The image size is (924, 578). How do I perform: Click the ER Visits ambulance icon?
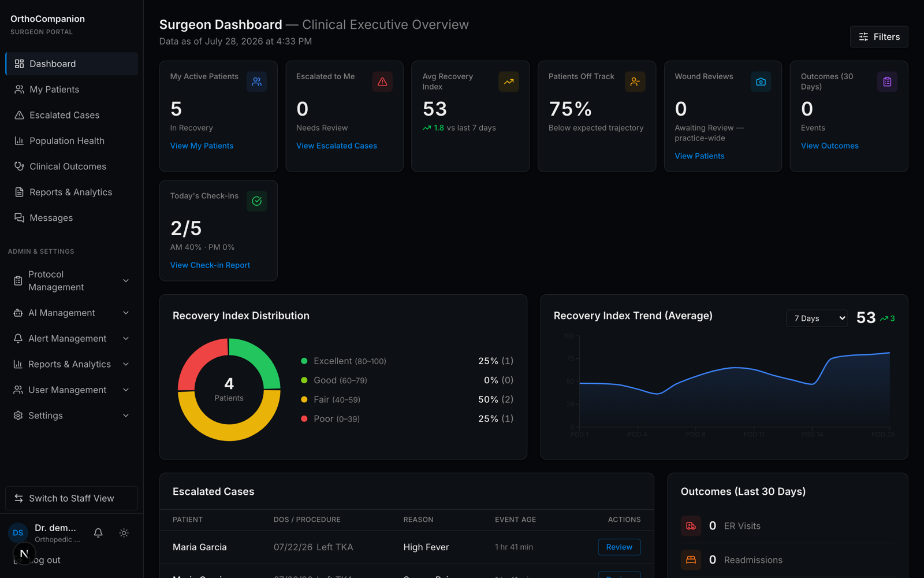click(x=691, y=526)
